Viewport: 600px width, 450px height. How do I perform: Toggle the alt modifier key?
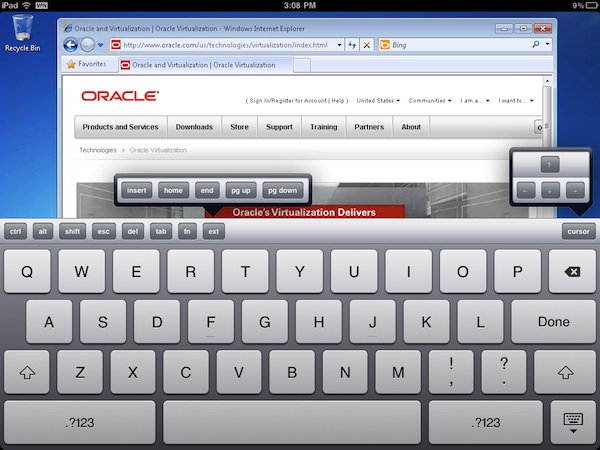click(x=43, y=231)
